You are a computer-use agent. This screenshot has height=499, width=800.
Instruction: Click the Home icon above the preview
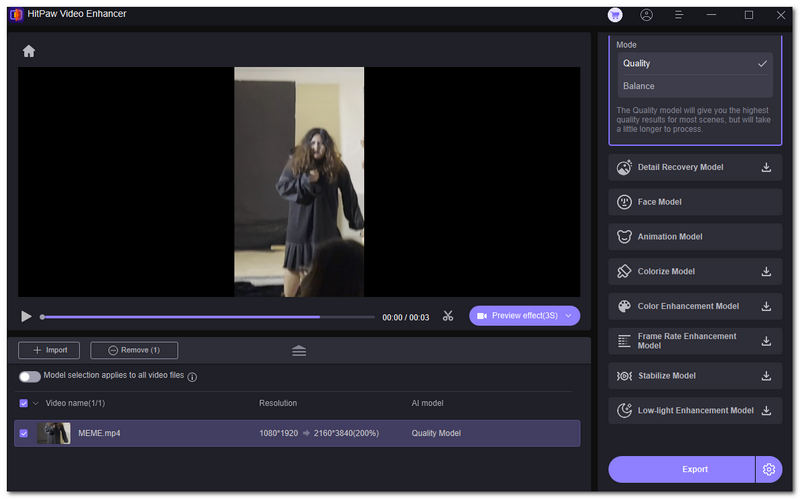[29, 51]
